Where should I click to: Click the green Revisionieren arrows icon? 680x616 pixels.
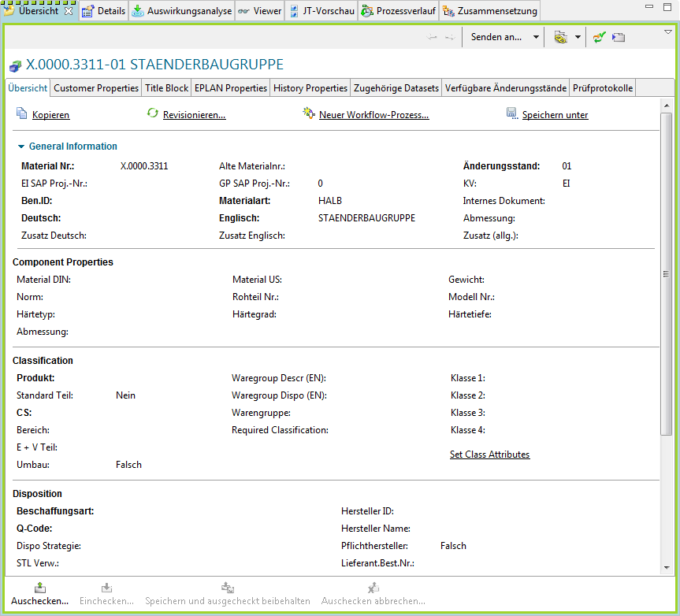click(153, 113)
